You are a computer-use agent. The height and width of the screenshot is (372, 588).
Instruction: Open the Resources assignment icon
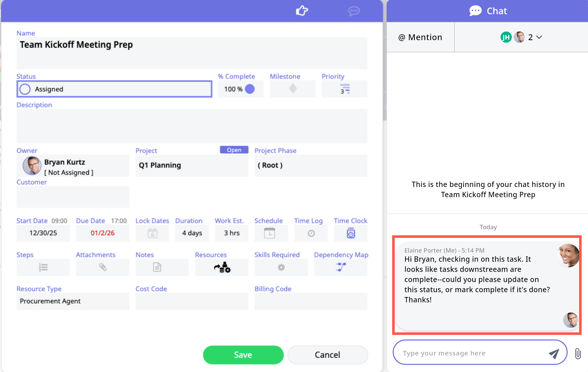click(x=222, y=267)
